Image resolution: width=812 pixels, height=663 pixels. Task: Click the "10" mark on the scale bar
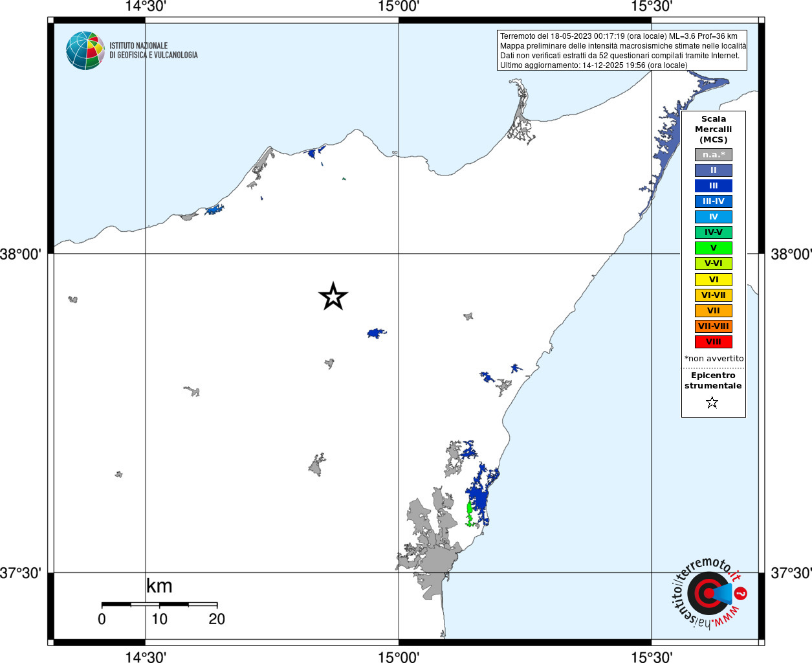(x=159, y=619)
